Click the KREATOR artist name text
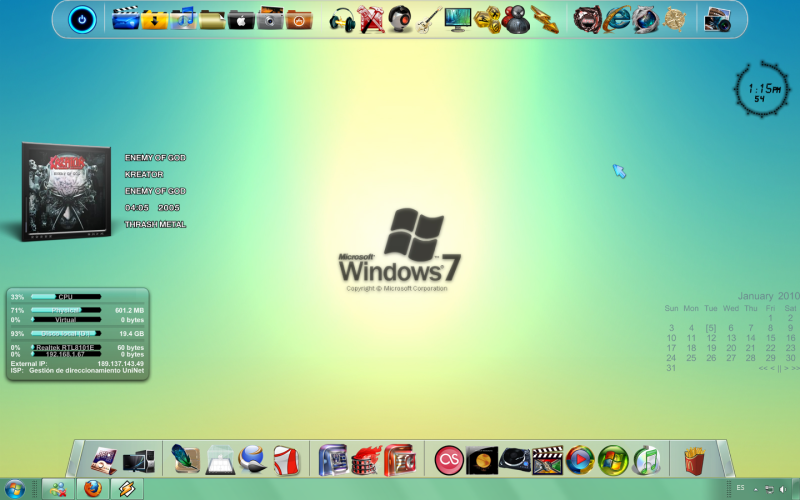The width and height of the screenshot is (800, 500). (x=144, y=174)
